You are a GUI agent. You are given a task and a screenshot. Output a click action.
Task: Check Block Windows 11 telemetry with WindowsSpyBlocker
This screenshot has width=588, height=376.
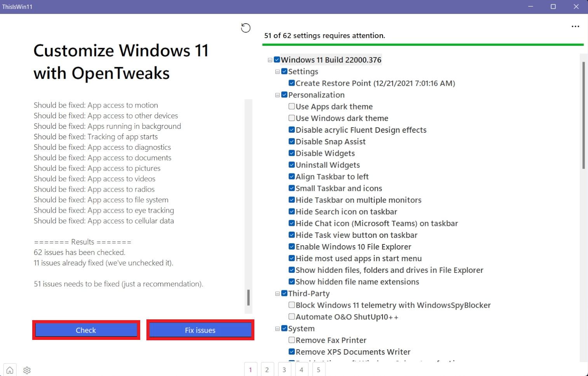291,305
